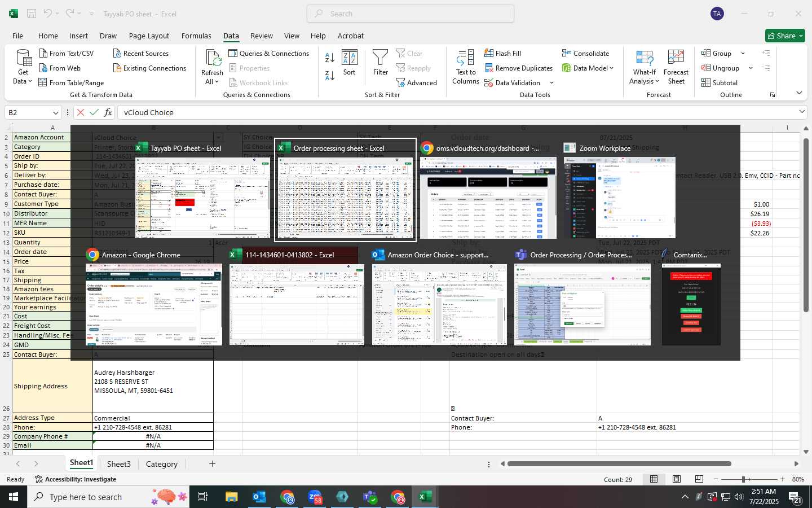Click Remove Duplicates

point(518,68)
